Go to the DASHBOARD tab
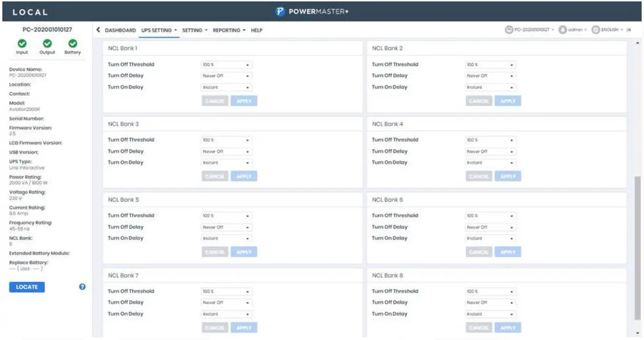This screenshot has height=340, width=644. point(120,30)
